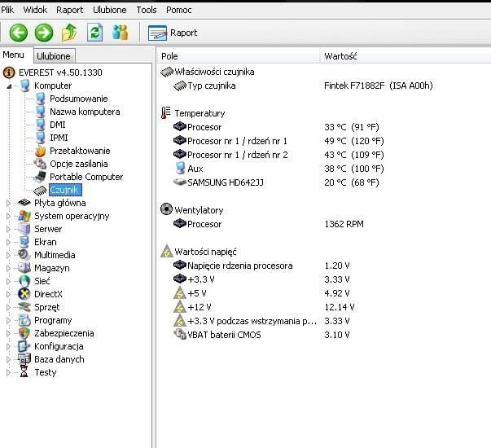Expand the Płyta główna node

point(8,203)
